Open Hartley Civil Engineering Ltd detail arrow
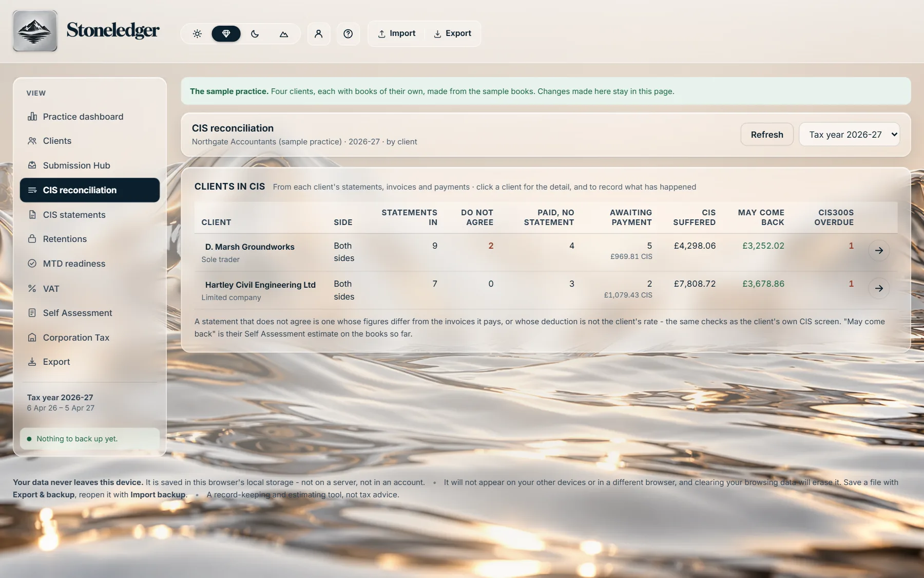This screenshot has height=578, width=924. 879,289
